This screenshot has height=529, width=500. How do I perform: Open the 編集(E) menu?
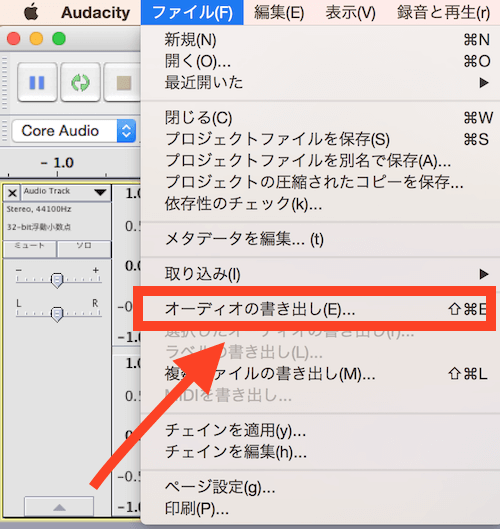click(x=279, y=12)
